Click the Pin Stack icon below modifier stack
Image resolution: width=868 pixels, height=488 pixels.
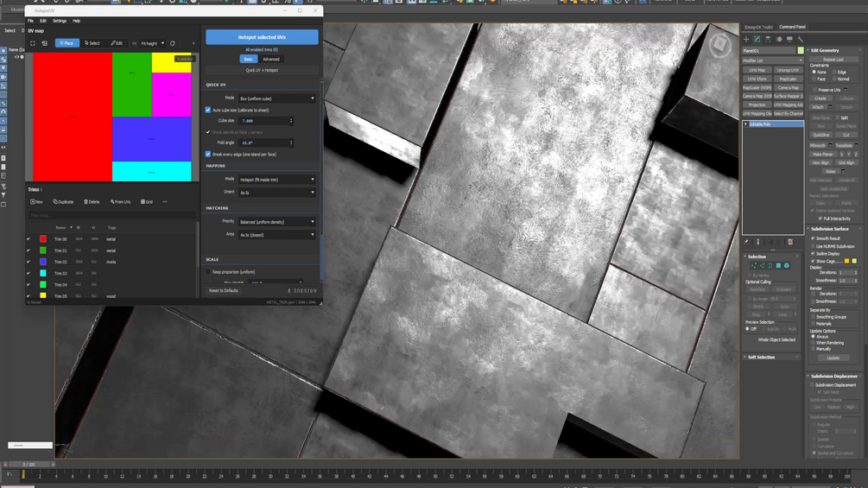[x=747, y=242]
